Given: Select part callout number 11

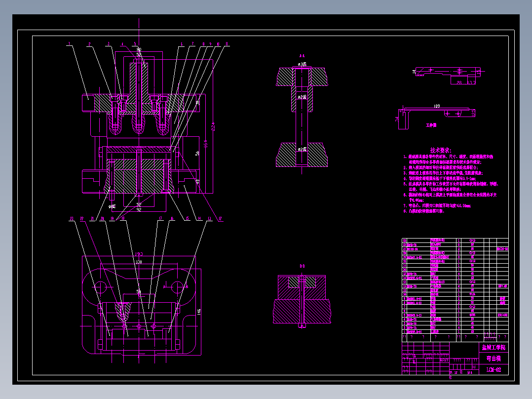Looking at the screenshot, I should pyautogui.click(x=227, y=43).
